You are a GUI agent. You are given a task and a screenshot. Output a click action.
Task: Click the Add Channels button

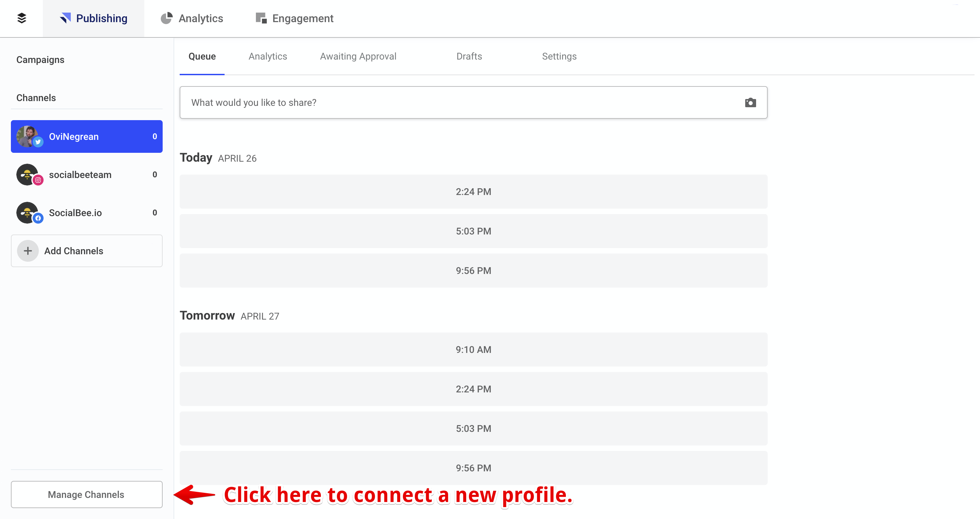(x=87, y=251)
